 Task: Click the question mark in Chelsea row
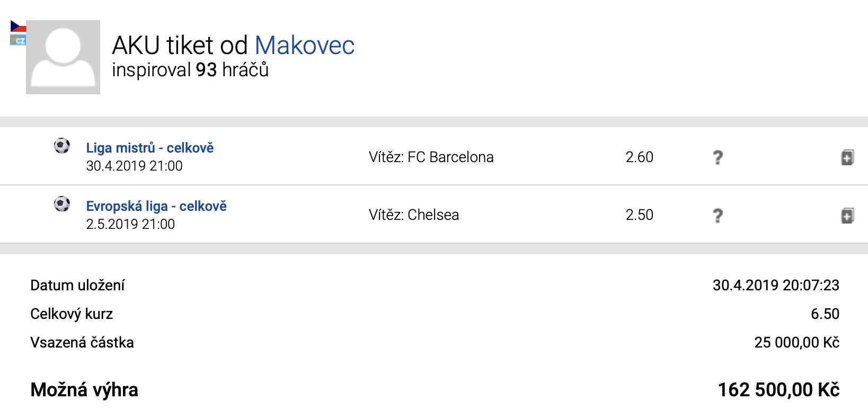pos(718,216)
